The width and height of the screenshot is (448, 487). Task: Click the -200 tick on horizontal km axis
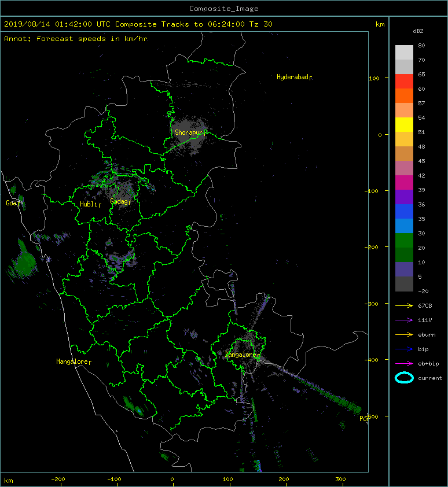pos(58,479)
